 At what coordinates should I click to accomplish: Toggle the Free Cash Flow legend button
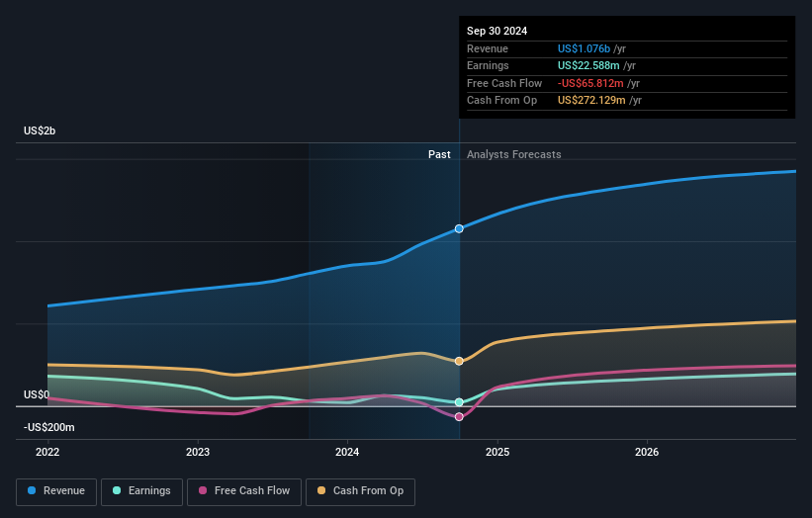tap(244, 491)
